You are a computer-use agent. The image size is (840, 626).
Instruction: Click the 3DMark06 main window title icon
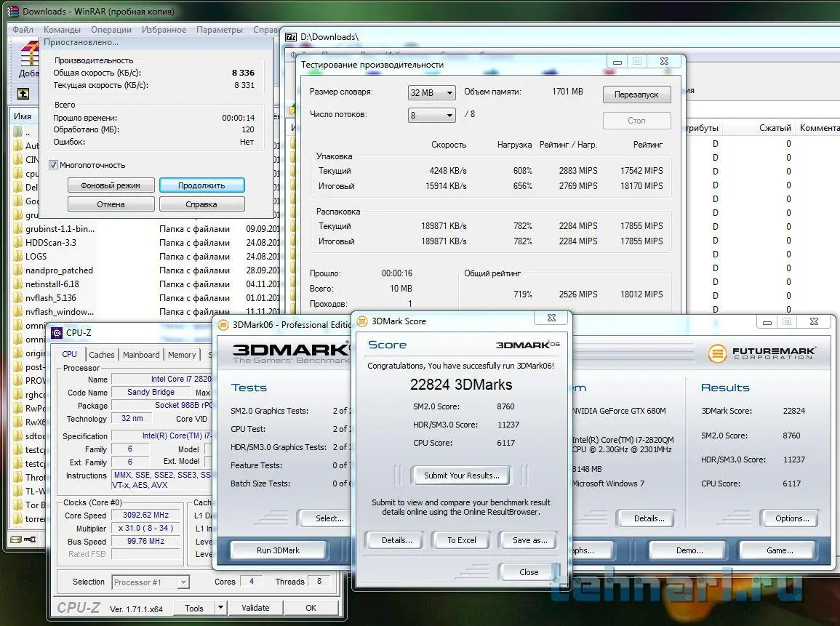[x=223, y=324]
